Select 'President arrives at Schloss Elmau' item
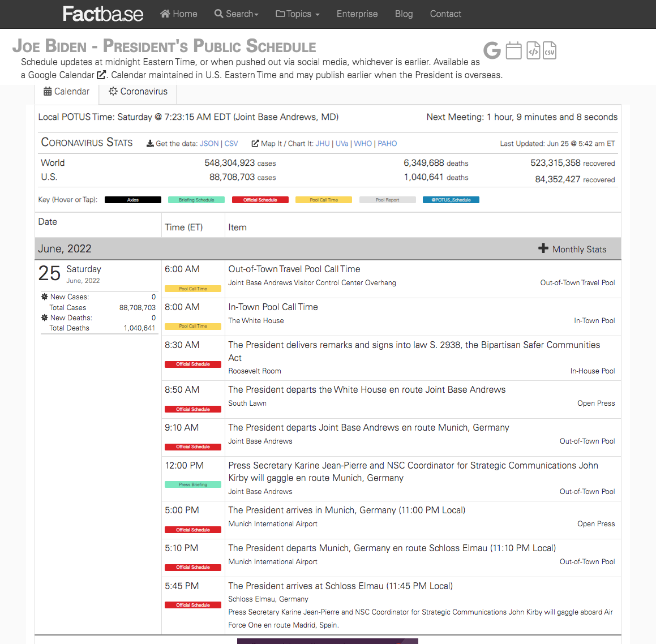 (340, 586)
